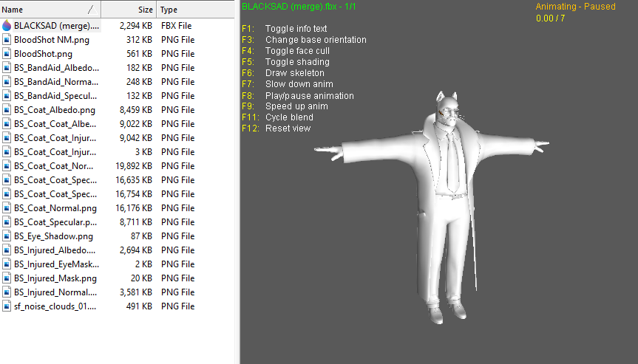Click the icon beside BS_Coat_Coat_Nor file

pos(7,165)
